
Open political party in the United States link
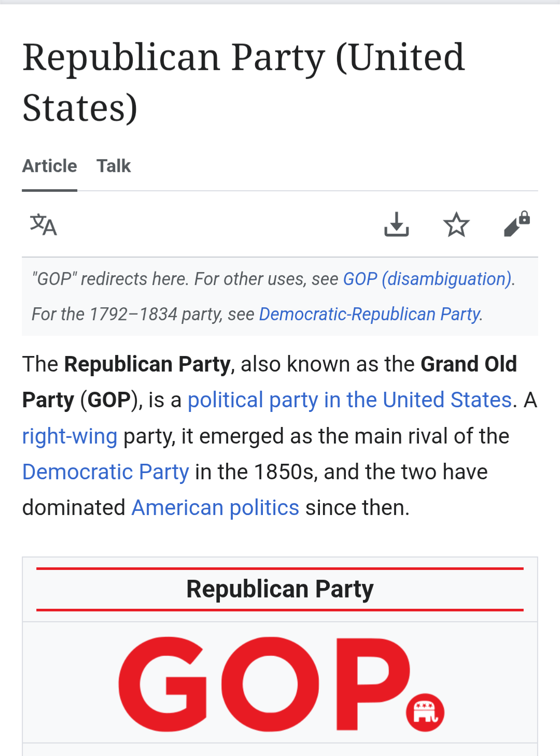(x=349, y=400)
